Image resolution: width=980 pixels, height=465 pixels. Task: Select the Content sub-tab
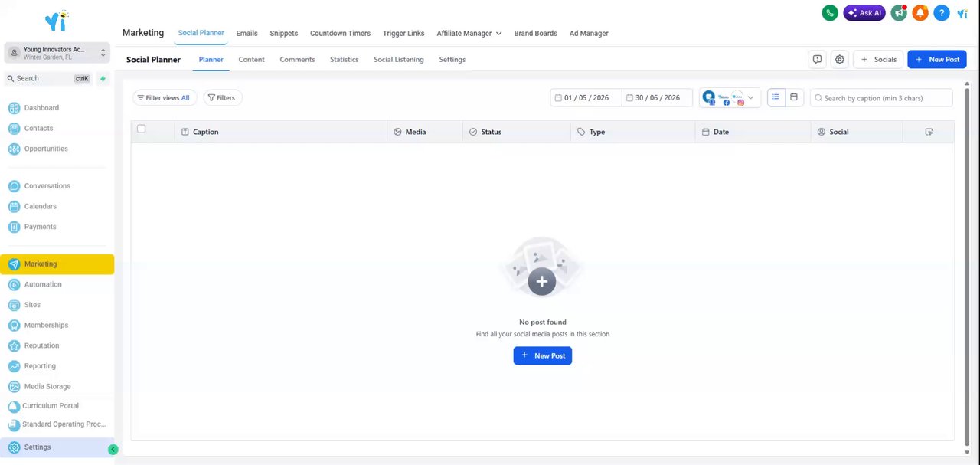click(251, 60)
